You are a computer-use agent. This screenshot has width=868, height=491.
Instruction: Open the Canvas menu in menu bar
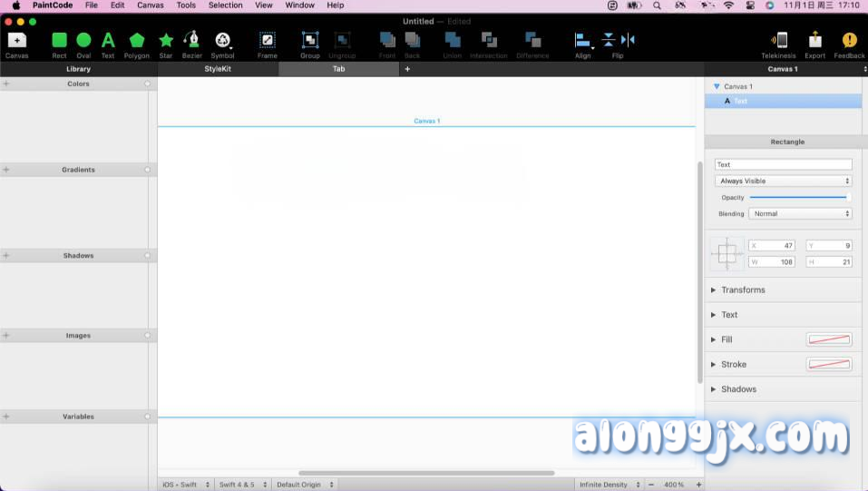(151, 5)
